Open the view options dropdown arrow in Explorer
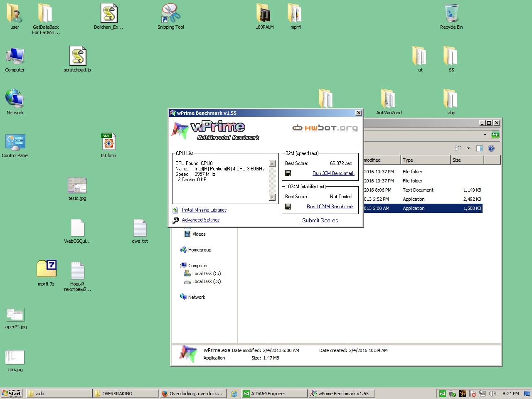Viewport: 532px width, 399px height. coord(468,148)
